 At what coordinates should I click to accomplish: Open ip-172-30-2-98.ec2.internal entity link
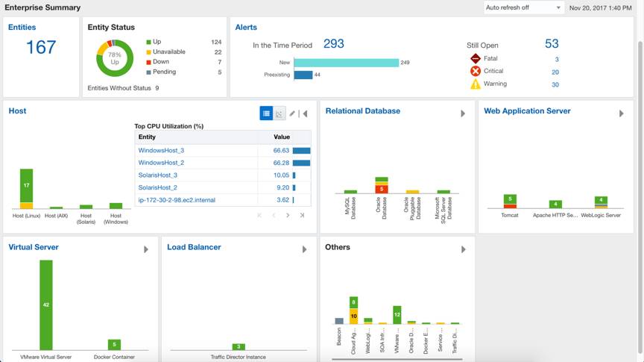pyautogui.click(x=177, y=200)
